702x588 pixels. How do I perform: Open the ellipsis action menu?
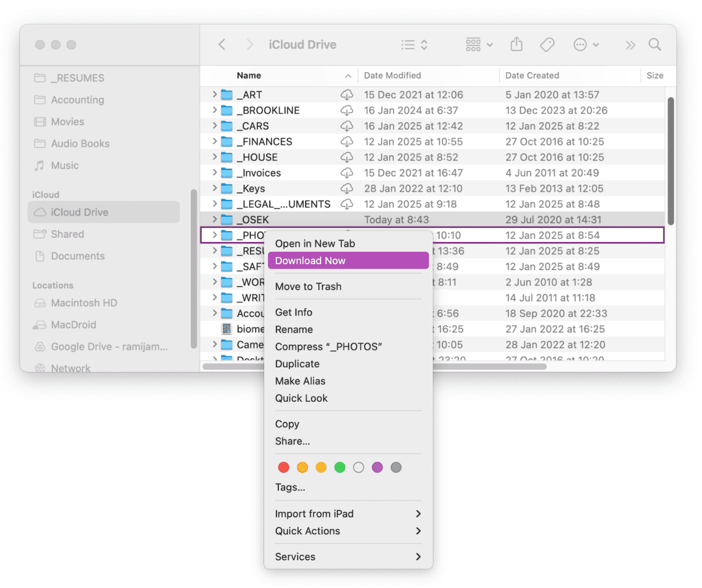(586, 44)
